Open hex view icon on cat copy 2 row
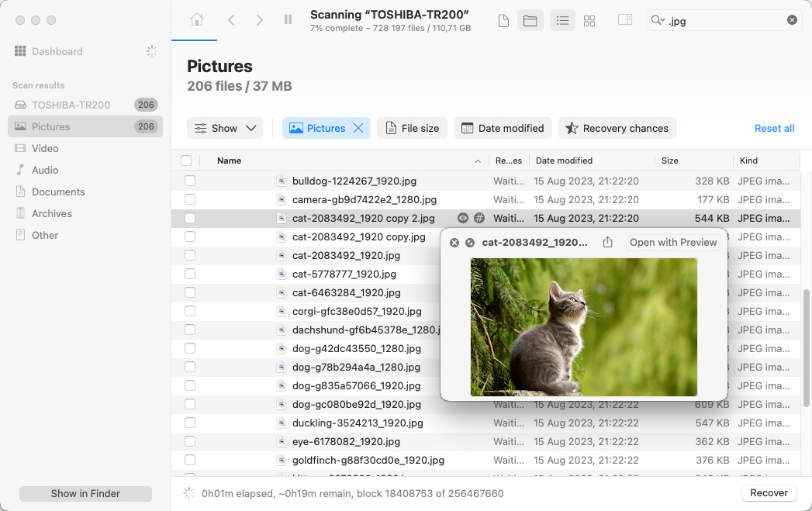Image resolution: width=812 pixels, height=511 pixels. pyautogui.click(x=479, y=218)
